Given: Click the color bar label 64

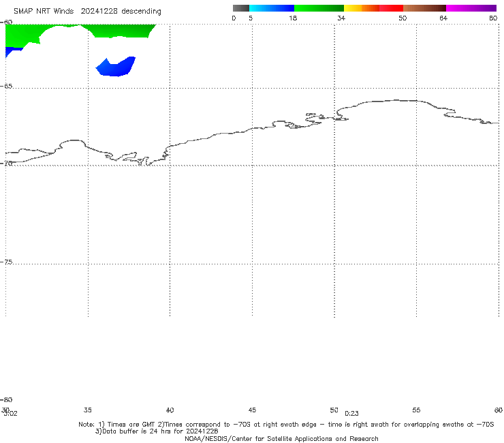Looking at the screenshot, I should pyautogui.click(x=443, y=18).
